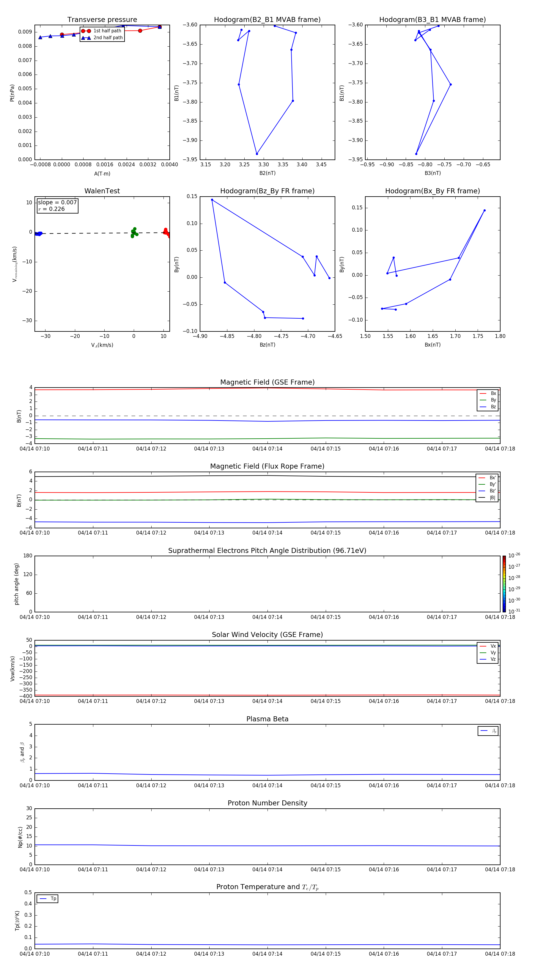Click the topmost point in the Bx_By hodogram

click(484, 210)
